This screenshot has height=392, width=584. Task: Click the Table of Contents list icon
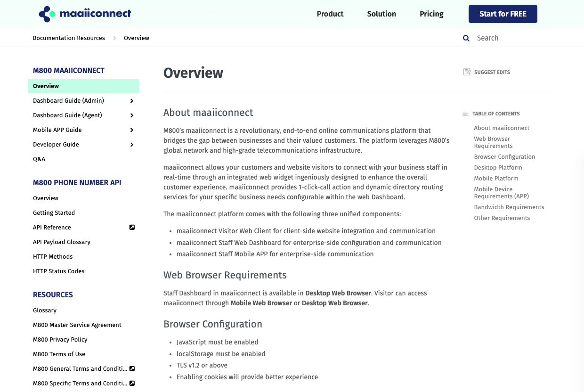pyautogui.click(x=465, y=114)
